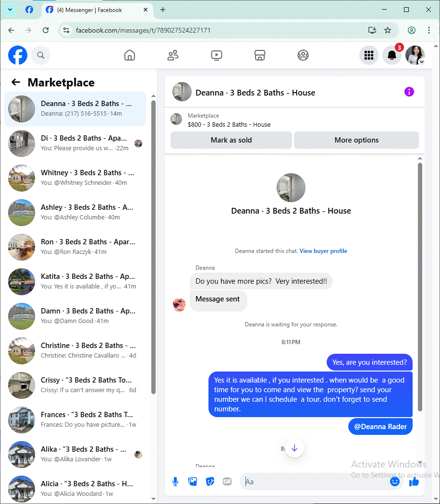Click the chat messages scrollbar

420,287
